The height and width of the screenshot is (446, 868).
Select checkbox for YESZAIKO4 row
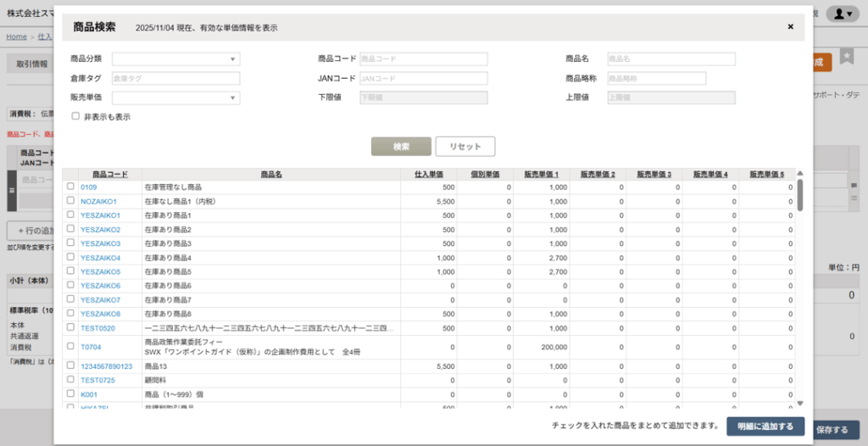coord(70,258)
